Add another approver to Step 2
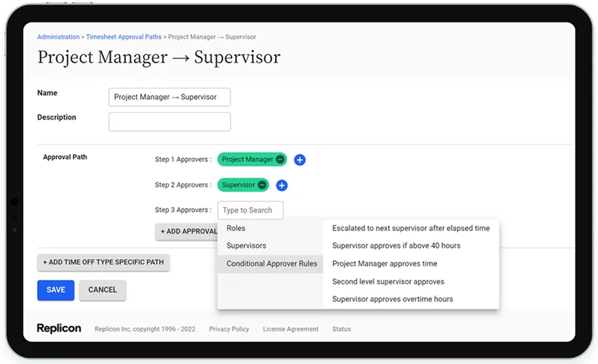Viewport: 598px width, 364px height. tap(282, 185)
